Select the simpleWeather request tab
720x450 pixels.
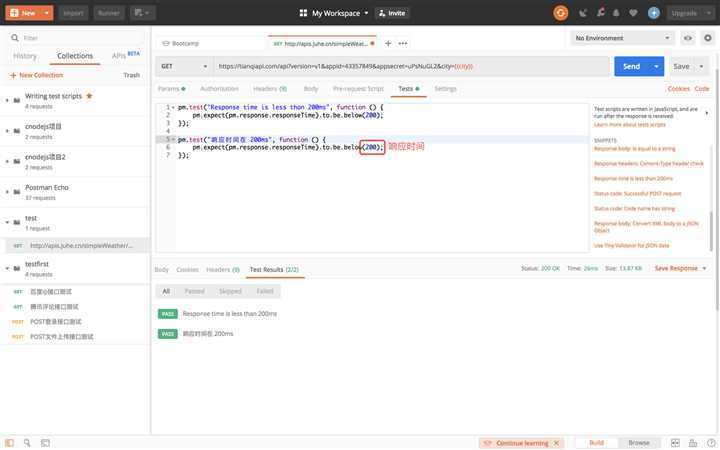click(322, 43)
